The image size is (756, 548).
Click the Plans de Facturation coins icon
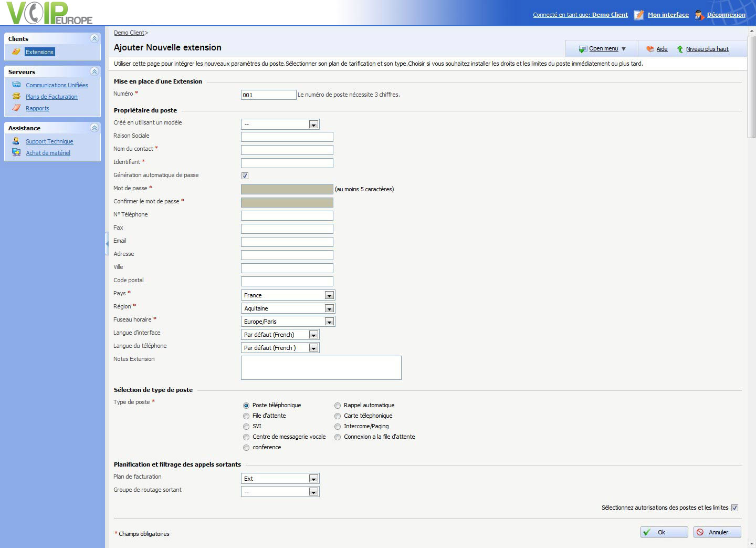[16, 96]
